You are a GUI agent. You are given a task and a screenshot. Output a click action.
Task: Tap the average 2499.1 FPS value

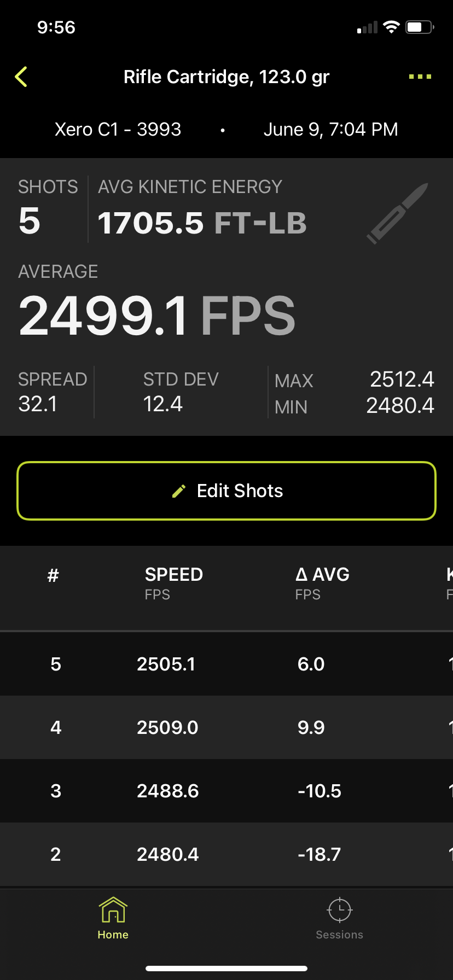(x=157, y=316)
